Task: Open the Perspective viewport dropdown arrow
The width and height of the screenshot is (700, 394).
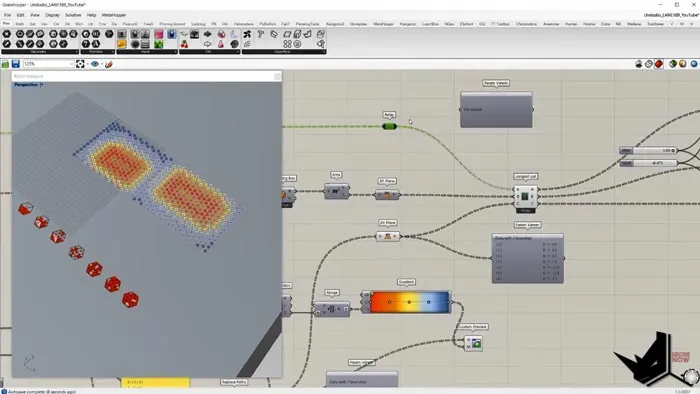Action: click(x=42, y=85)
